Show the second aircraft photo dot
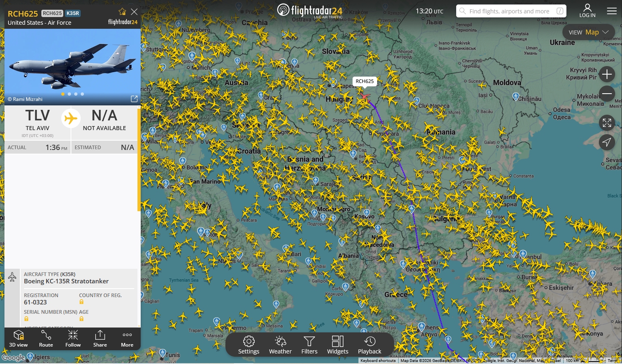The image size is (622, 364). (69, 94)
